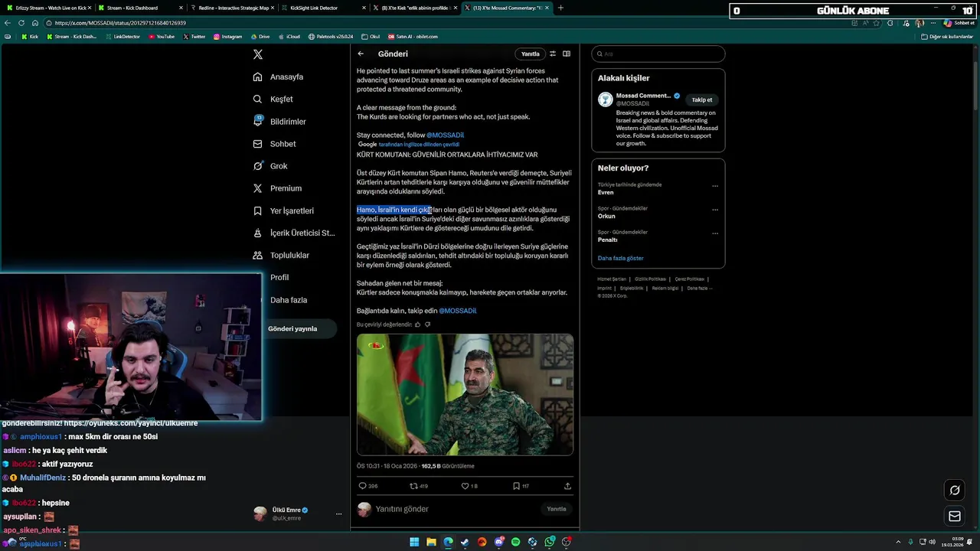Screen dimensions: 980x551
Task: Rate translation thumbs down
Action: pyautogui.click(x=427, y=324)
